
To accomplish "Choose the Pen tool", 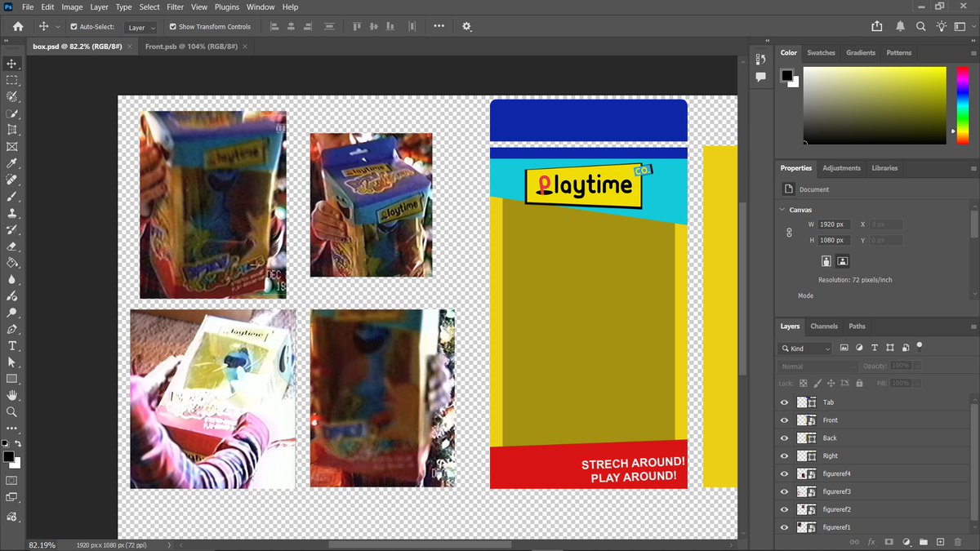I will point(11,330).
